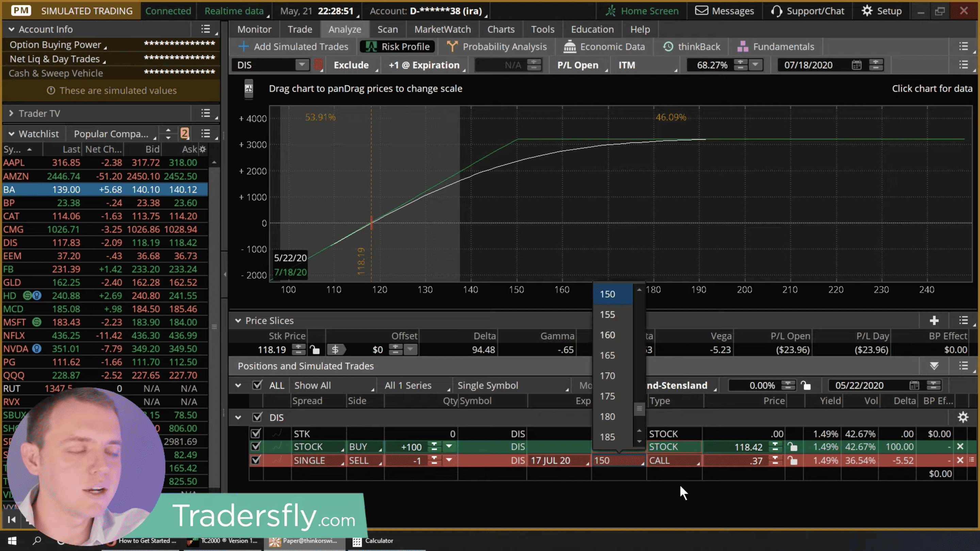The image size is (980, 551).
Task: Click the 150 strike field in SELL row
Action: coord(619,461)
